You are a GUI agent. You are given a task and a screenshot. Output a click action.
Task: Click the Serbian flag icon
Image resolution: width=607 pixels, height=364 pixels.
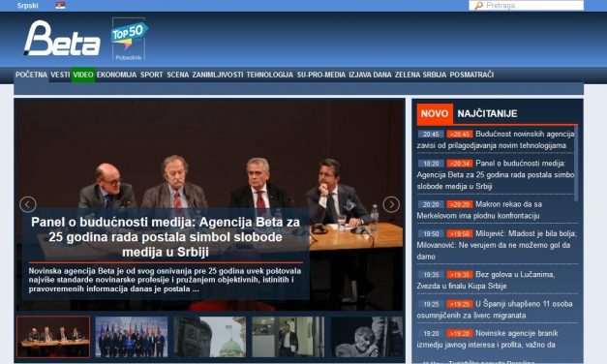click(60, 5)
